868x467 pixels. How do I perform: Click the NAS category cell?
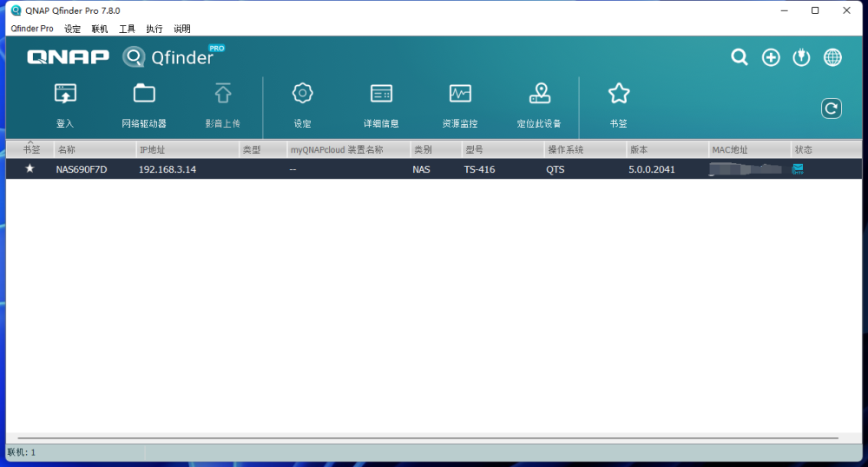point(421,169)
